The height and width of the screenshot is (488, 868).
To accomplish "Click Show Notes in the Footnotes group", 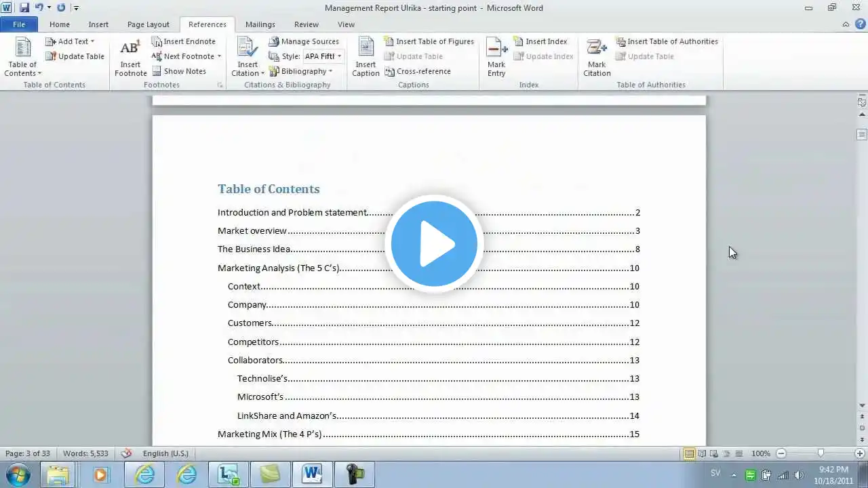I will click(178, 71).
